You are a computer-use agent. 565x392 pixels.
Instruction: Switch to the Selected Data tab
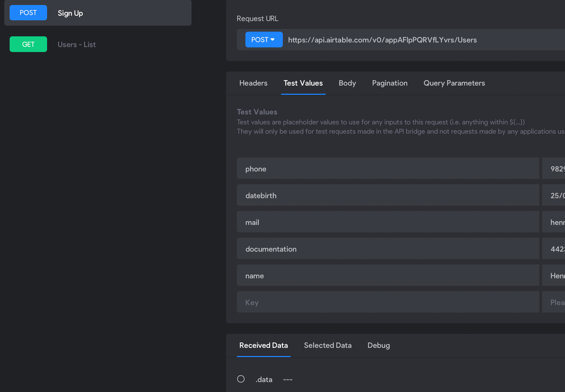click(328, 345)
